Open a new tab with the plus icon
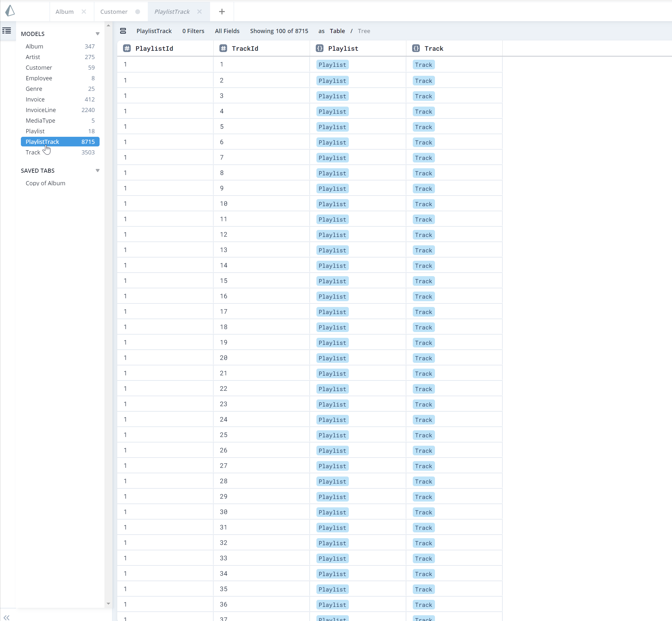 [x=222, y=12]
